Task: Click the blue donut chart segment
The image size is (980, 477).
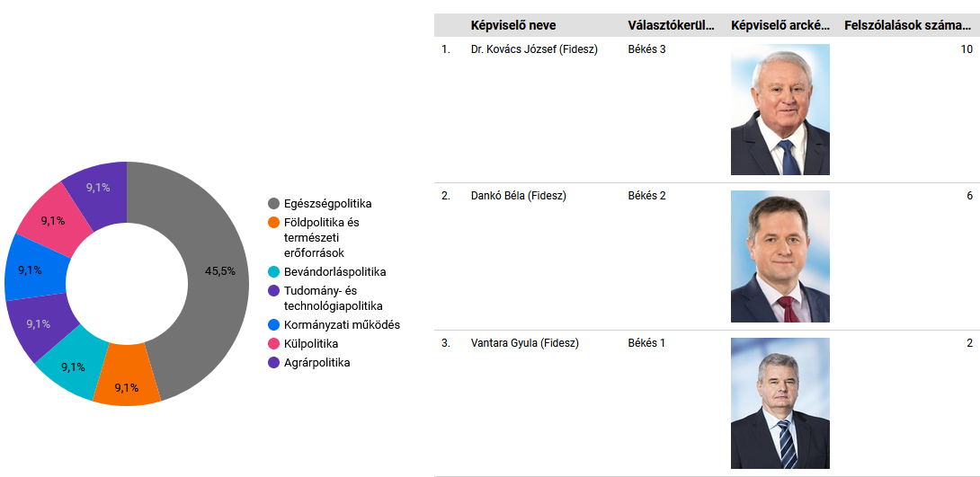Action: pyautogui.click(x=35, y=269)
